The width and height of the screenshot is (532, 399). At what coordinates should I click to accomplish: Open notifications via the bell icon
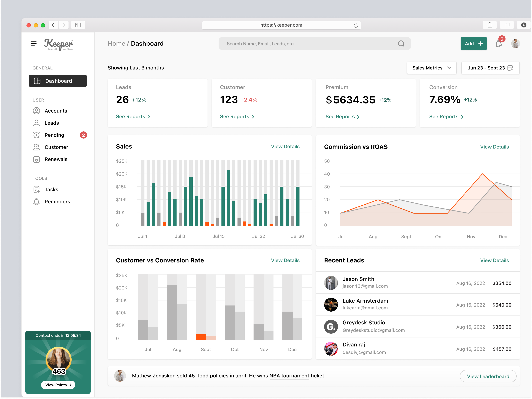coord(499,43)
